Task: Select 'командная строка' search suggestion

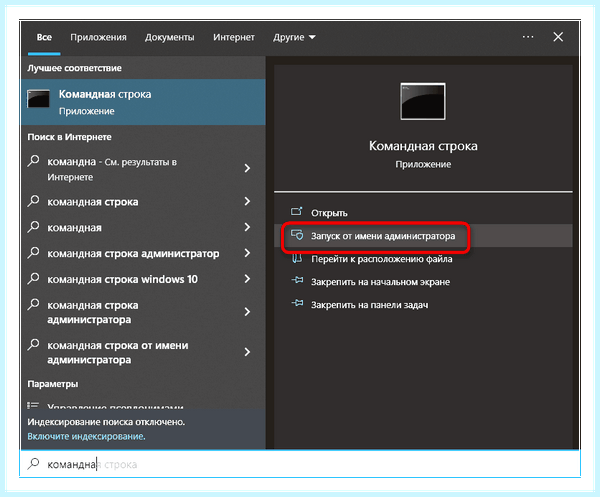Action: tap(93, 202)
